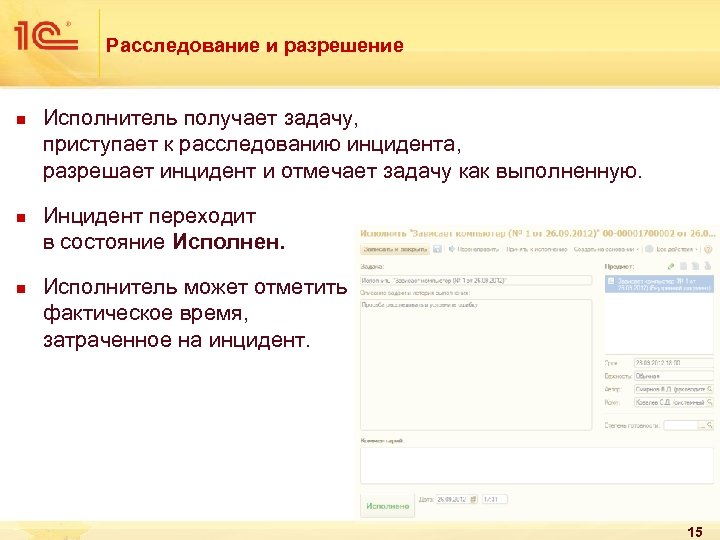Viewport: 720px width, 540px height.
Task: Click the help question mark icon
Action: [x=708, y=249]
